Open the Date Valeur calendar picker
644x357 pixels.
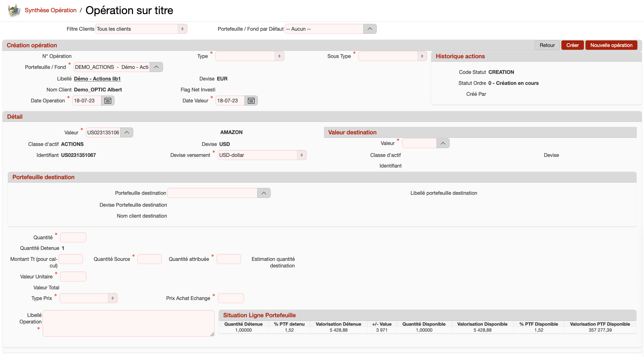pyautogui.click(x=251, y=101)
